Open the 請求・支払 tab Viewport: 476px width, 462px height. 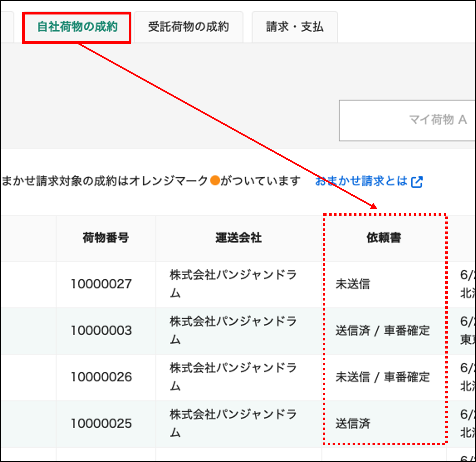click(x=295, y=27)
